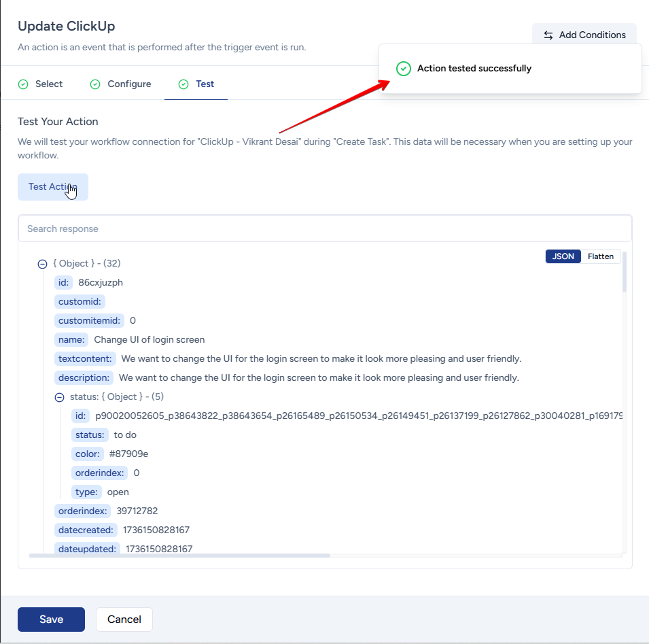Switch response view to Flatten

(x=601, y=256)
